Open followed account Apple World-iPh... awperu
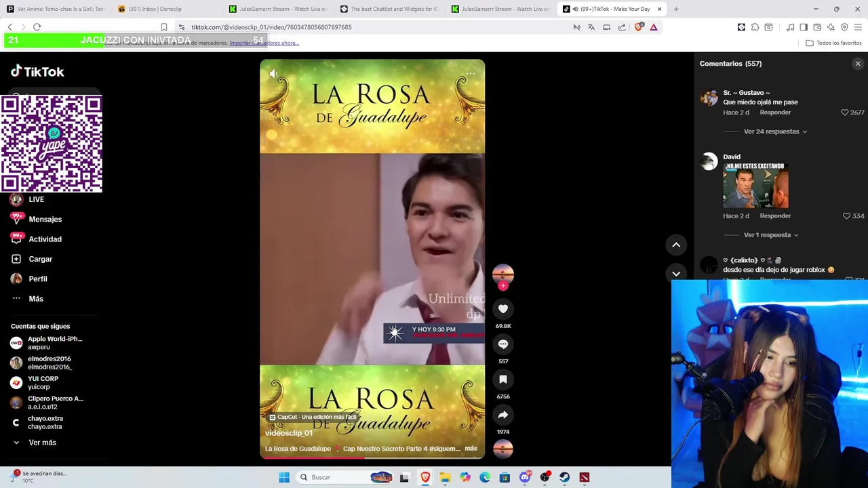 (47, 343)
